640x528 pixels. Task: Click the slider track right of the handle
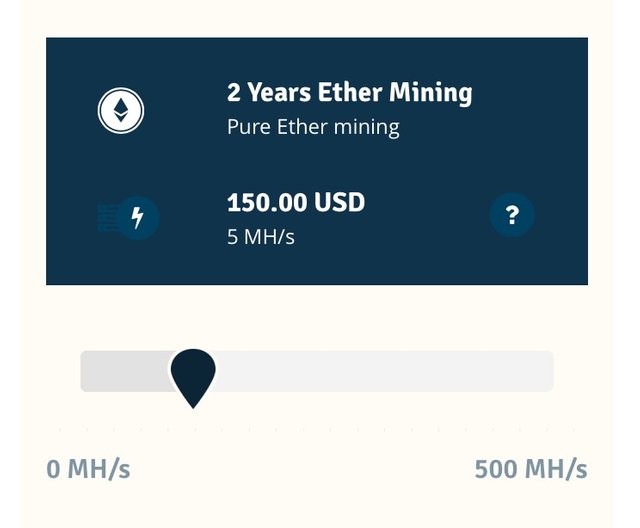tap(380, 371)
